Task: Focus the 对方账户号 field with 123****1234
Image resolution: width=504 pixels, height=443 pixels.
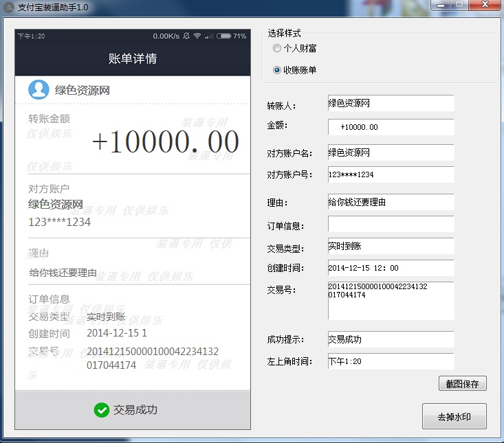Action: point(391,174)
